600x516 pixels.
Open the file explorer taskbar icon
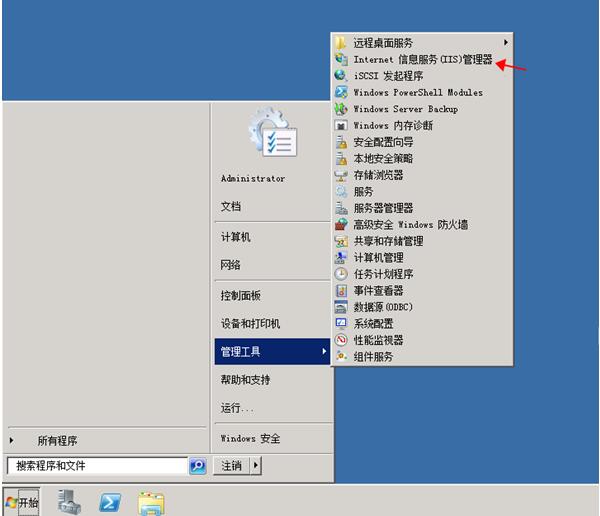click(151, 502)
